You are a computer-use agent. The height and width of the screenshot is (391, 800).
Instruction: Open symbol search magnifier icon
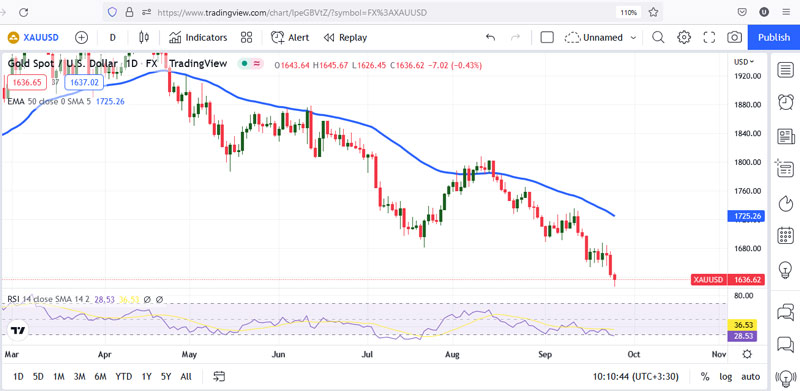tap(658, 37)
